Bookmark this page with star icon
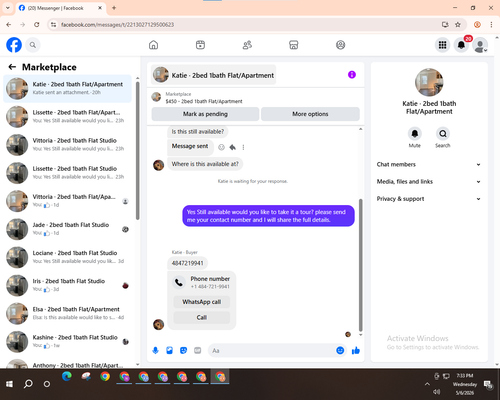The height and width of the screenshot is (400, 500). pyautogui.click(x=458, y=25)
